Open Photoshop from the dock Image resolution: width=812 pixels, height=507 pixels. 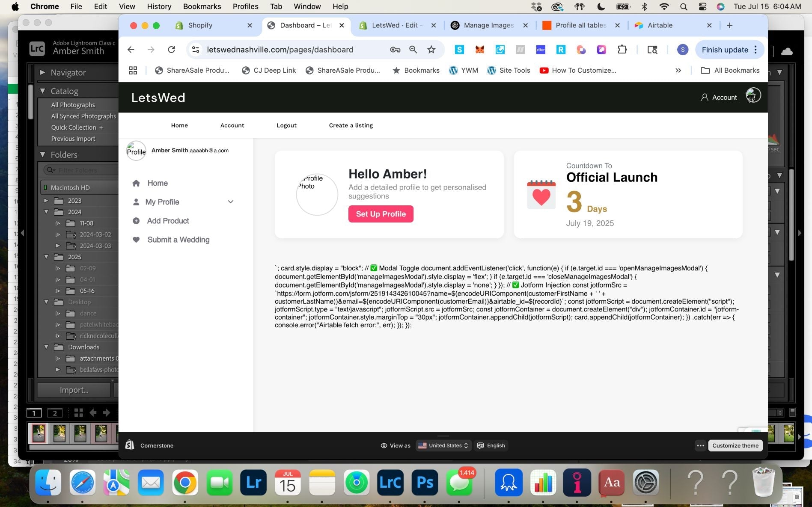424,483
